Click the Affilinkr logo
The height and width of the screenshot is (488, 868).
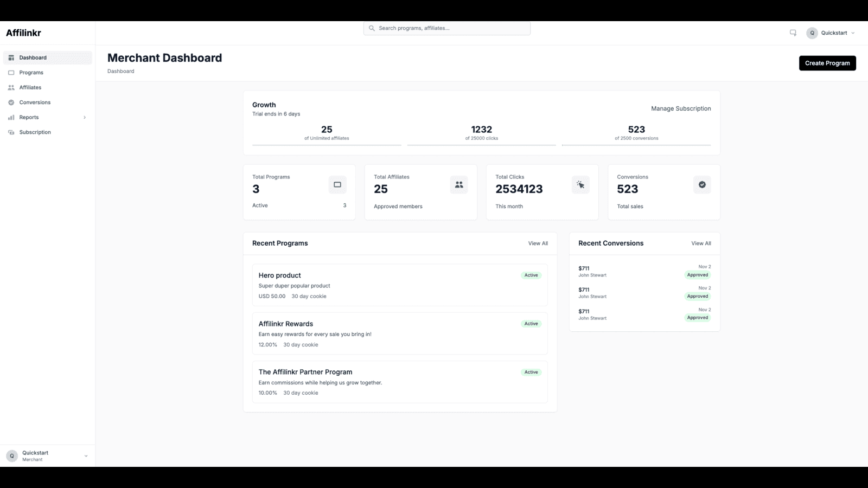click(x=24, y=33)
